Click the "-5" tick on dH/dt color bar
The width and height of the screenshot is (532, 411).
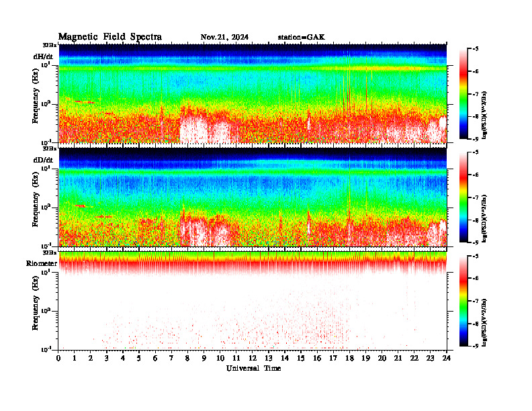point(476,49)
